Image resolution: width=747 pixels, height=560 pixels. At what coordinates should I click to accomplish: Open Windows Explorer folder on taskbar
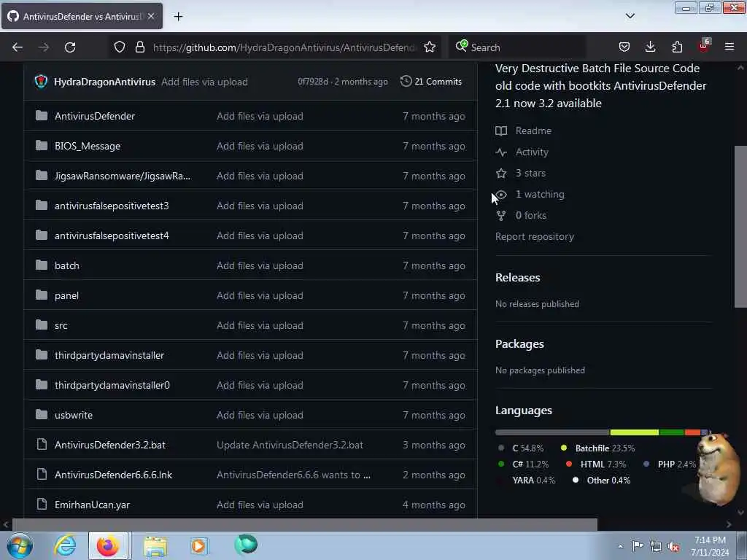tap(155, 545)
